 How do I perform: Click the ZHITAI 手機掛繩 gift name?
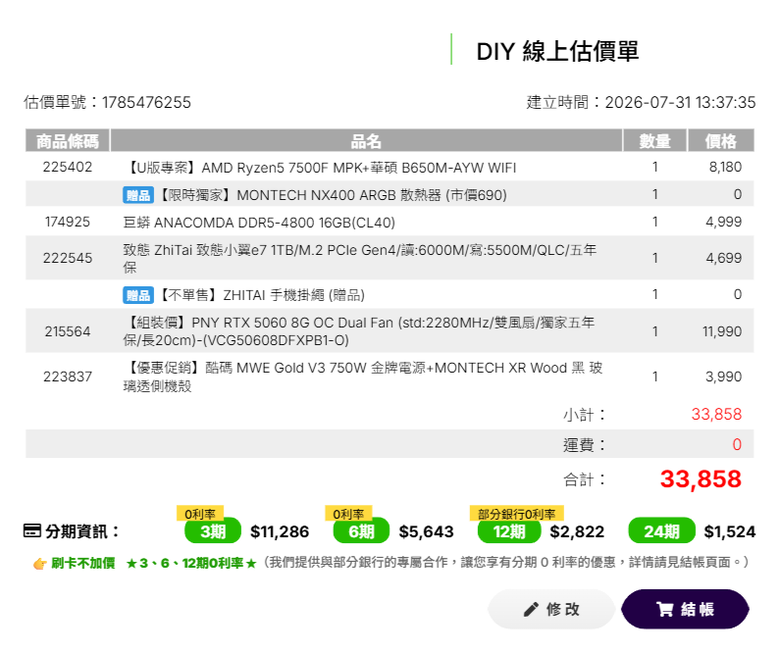click(261, 295)
